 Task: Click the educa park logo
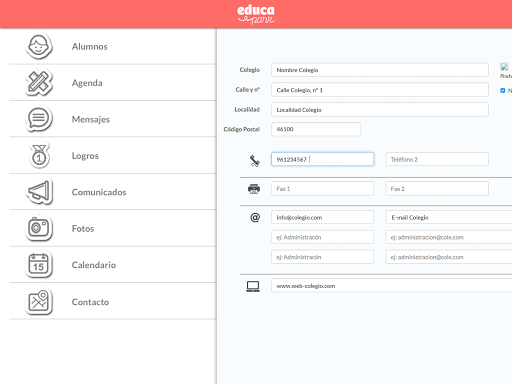[x=256, y=14]
